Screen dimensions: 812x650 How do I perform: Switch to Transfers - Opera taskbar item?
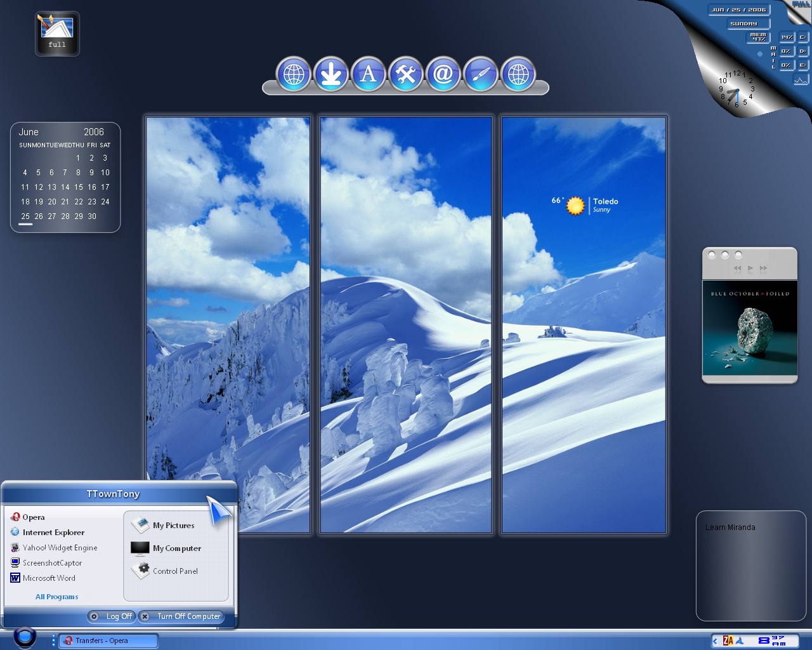click(108, 641)
